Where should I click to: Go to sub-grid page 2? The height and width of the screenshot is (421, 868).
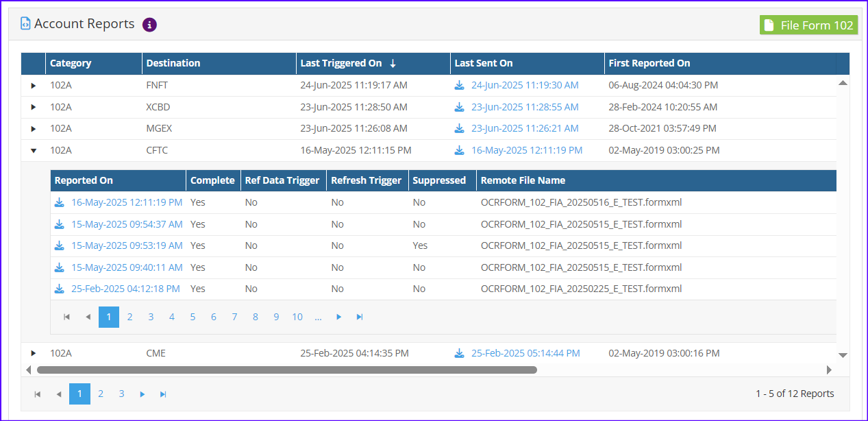129,317
